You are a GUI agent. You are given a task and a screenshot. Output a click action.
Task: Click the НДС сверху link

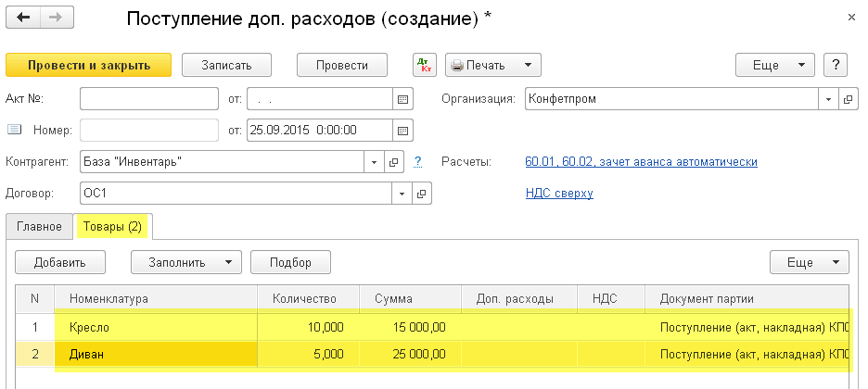[x=558, y=193]
